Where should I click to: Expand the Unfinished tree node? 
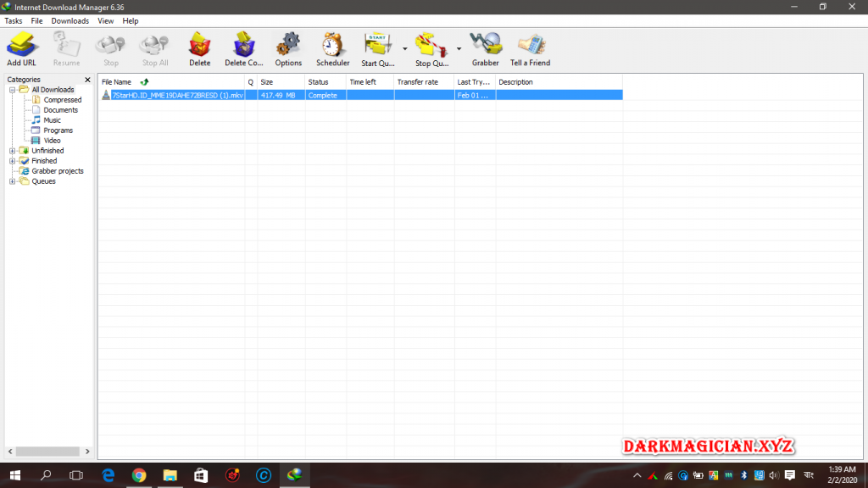point(12,151)
